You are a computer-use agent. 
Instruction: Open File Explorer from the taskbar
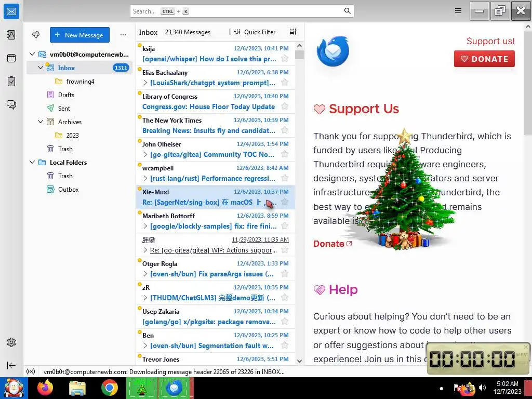(x=77, y=388)
